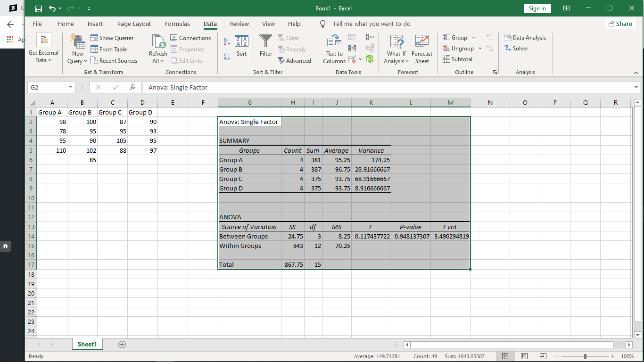Expand the Name Box dropdown
Screen dimensions: 644x362
pyautogui.click(x=71, y=87)
